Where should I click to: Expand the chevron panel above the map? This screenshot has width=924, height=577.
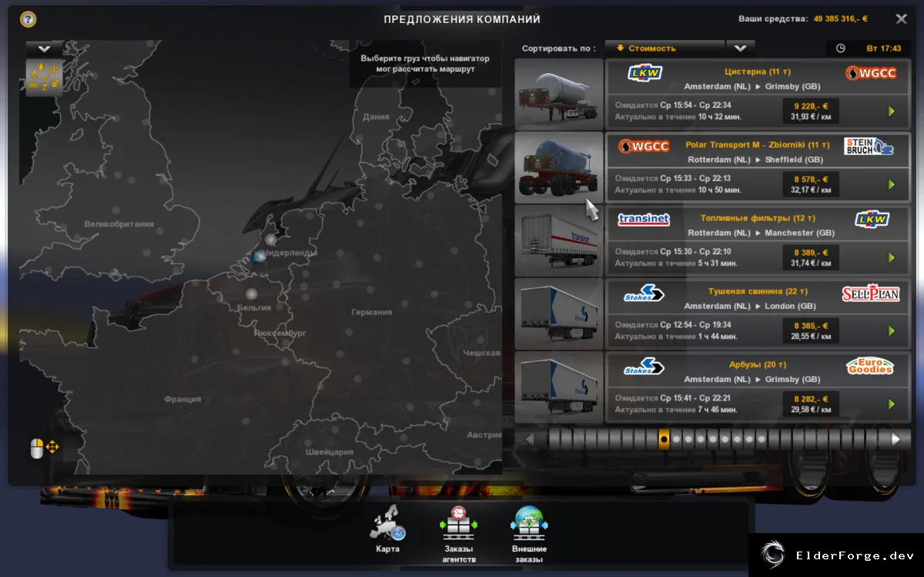pos(45,49)
